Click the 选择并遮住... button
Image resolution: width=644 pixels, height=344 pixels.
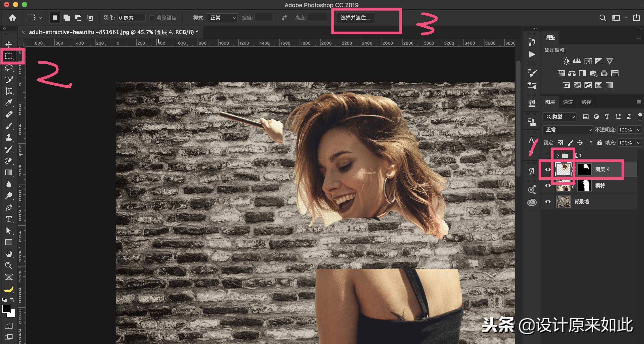click(x=355, y=18)
